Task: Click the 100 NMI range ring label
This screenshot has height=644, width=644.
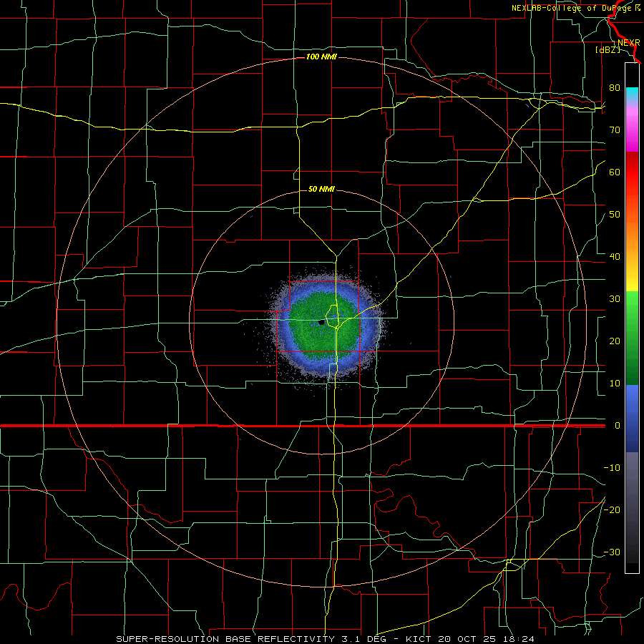Action: coord(321,57)
